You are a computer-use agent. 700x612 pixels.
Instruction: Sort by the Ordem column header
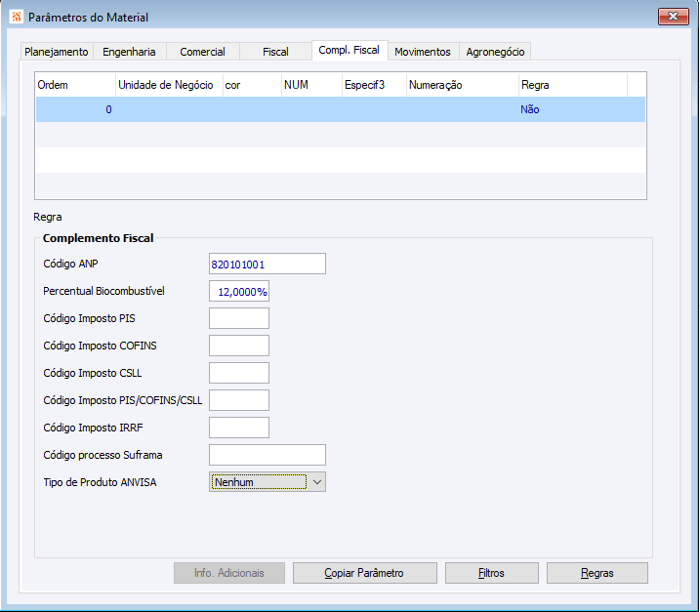tap(75, 85)
